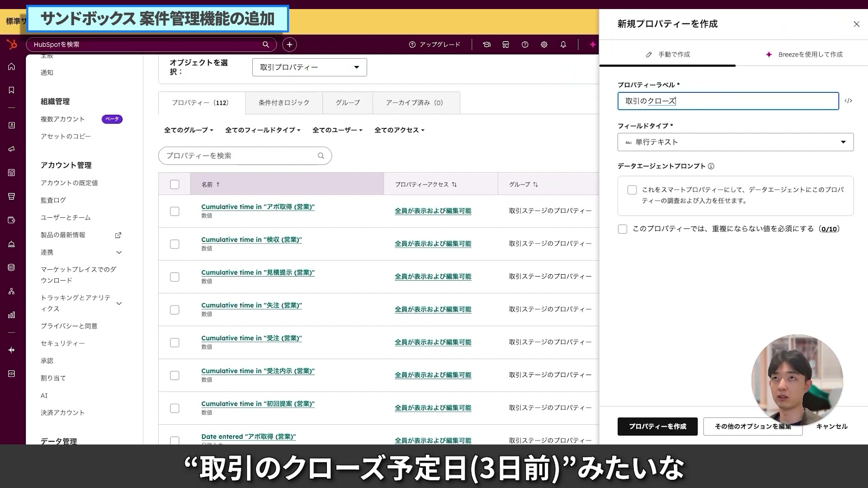868x488 pixels.
Task: Open the reports bar chart icon
Action: 11,315
